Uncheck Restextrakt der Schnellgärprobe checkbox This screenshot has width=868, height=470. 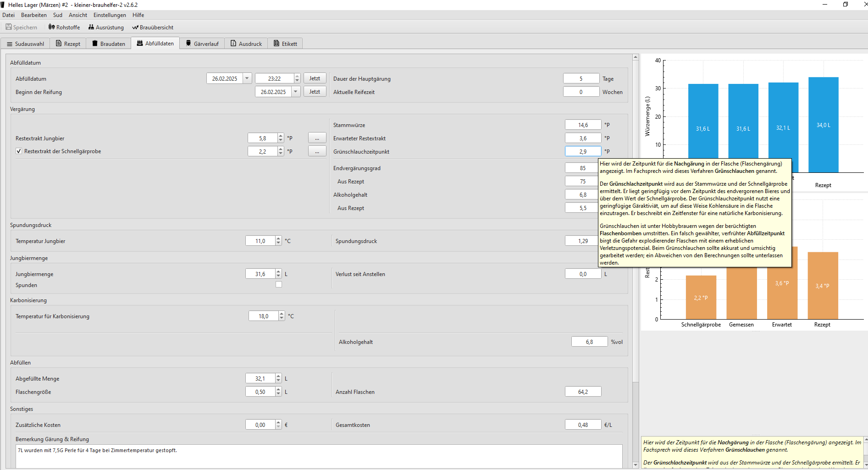19,151
